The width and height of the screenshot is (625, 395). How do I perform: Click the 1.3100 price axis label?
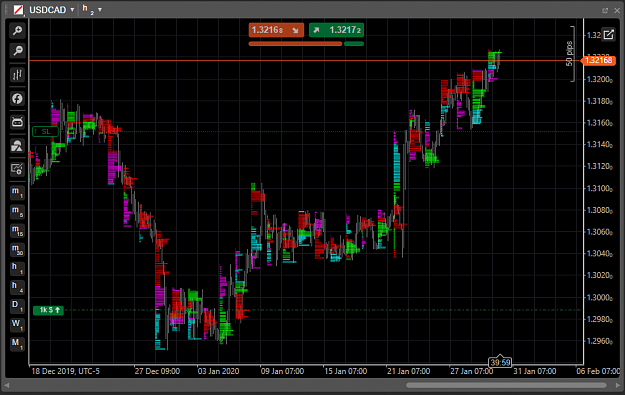click(x=599, y=189)
